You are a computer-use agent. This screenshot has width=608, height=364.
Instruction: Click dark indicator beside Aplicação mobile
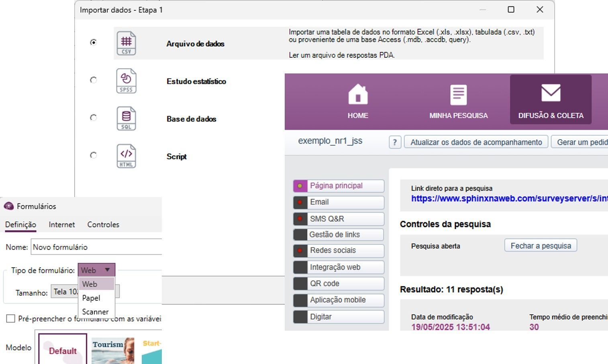[300, 300]
